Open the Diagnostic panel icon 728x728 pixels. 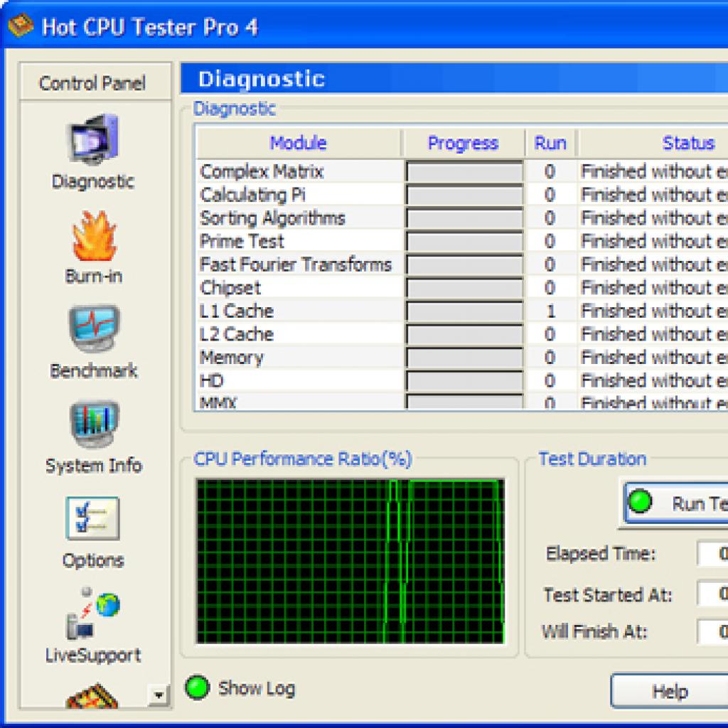coord(93,139)
